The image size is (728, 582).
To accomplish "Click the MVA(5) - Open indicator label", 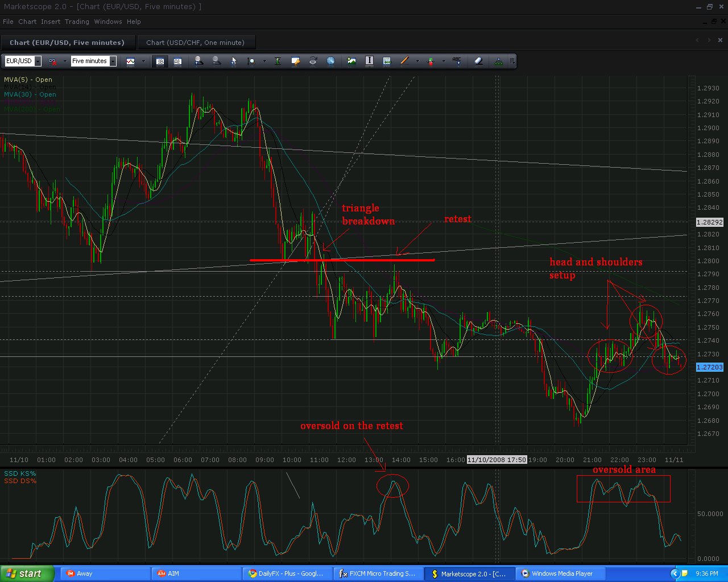I will tap(28, 80).
